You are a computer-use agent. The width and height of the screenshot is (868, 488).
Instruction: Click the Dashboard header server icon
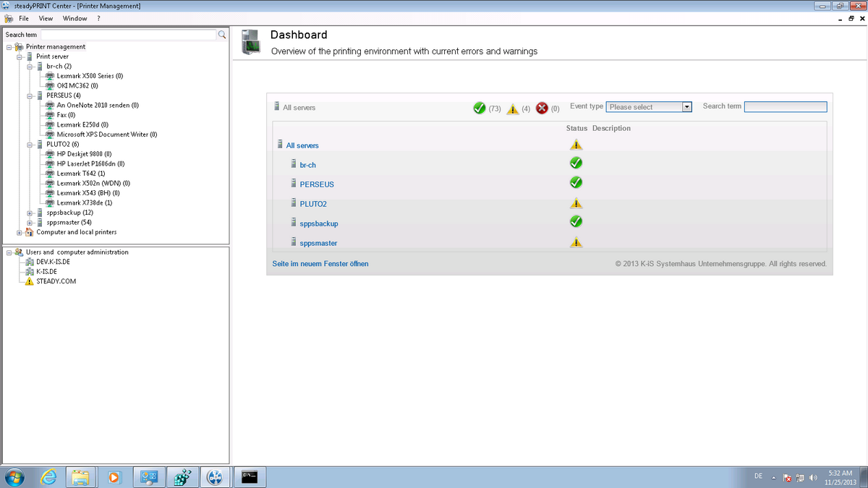[250, 43]
